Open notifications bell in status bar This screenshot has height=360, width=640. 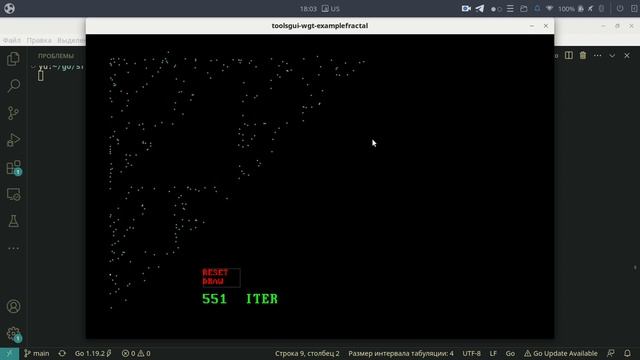[627, 353]
